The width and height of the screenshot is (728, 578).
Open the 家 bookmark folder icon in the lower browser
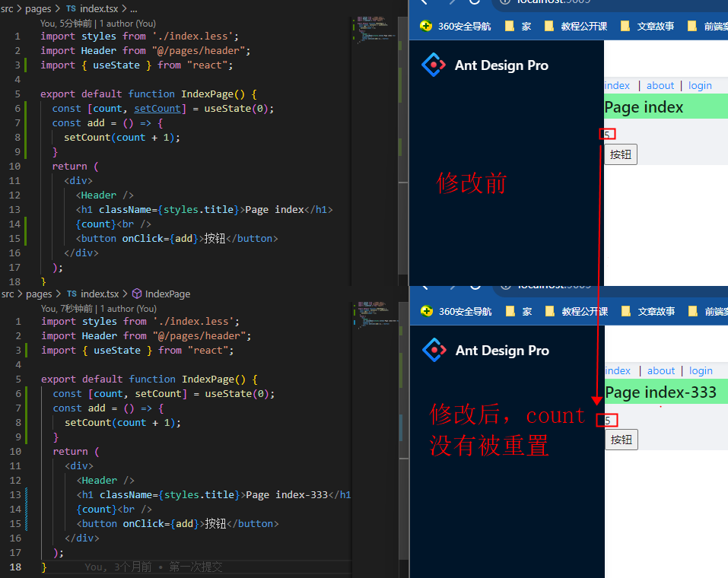click(510, 311)
